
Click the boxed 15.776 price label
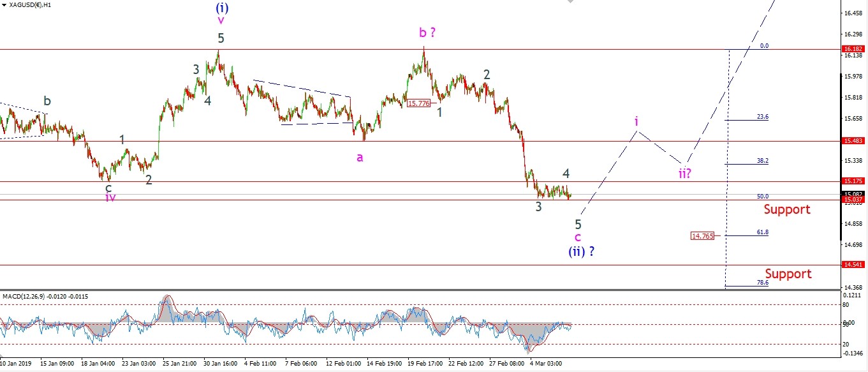(x=418, y=103)
